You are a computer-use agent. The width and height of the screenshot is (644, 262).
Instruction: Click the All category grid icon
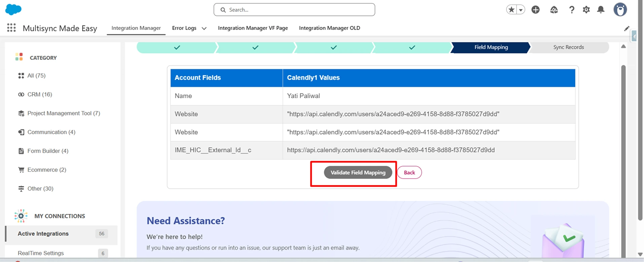tap(21, 76)
